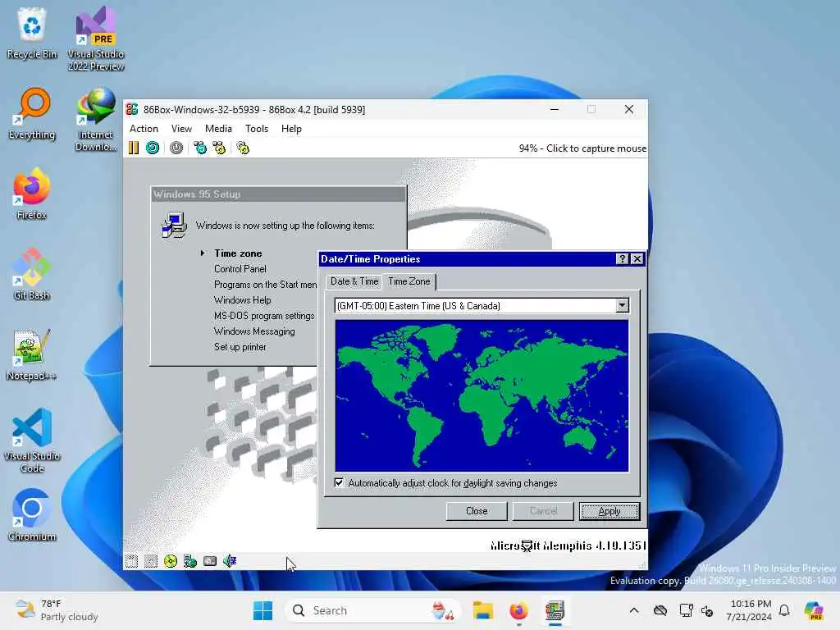Select the Firefox desktop shortcut
840x630 pixels.
[32, 194]
